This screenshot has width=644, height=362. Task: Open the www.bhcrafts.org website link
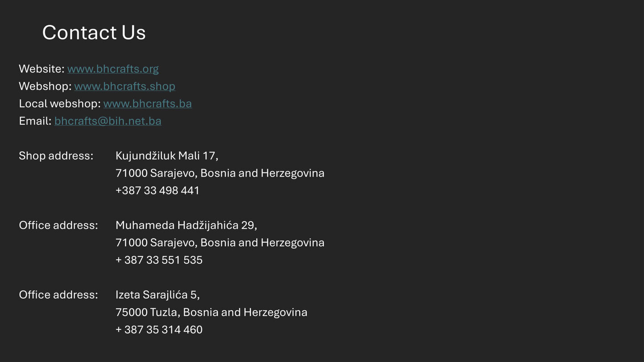pyautogui.click(x=113, y=69)
